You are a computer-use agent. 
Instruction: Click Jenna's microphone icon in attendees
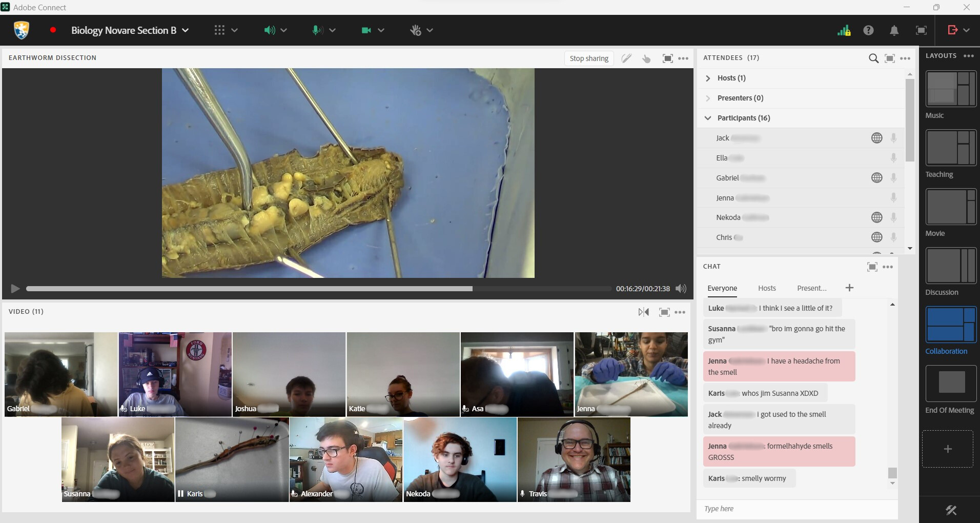coord(893,197)
